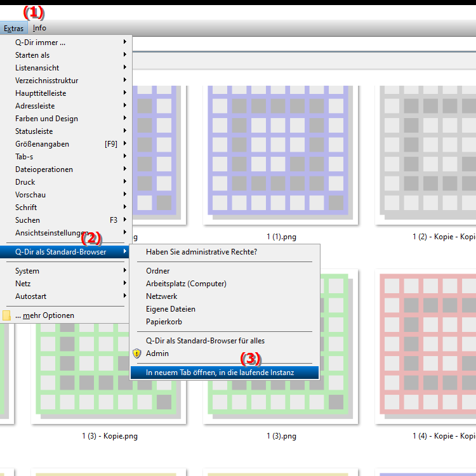The height and width of the screenshot is (476, 476).
Task: Select the '1 (3) - Kopie.png' thumbnail
Action: click(109, 374)
